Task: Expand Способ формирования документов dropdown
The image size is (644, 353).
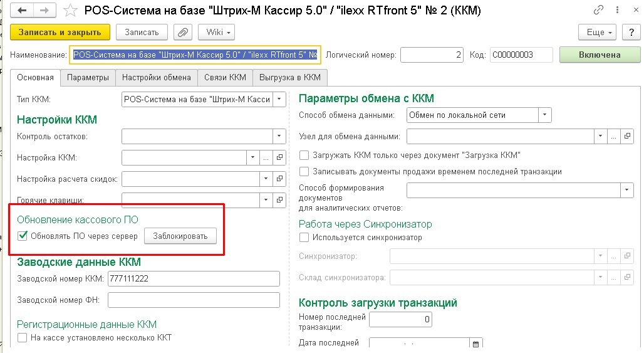Action: [626, 190]
